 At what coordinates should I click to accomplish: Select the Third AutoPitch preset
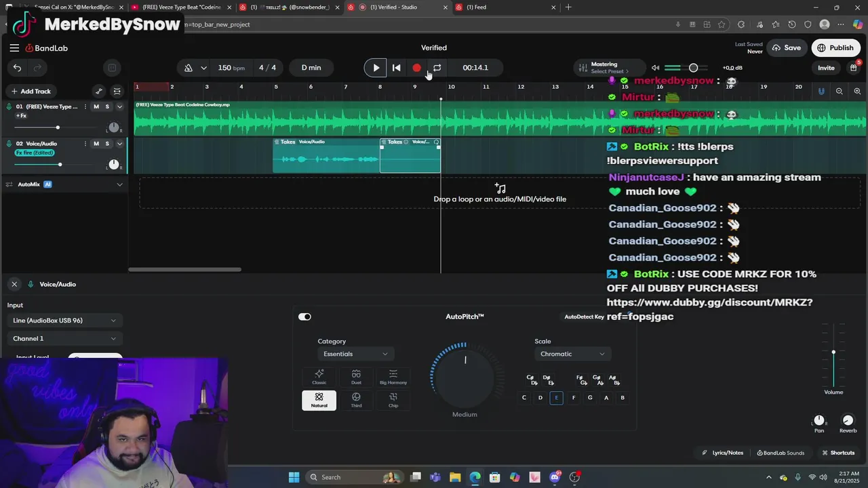[356, 400]
